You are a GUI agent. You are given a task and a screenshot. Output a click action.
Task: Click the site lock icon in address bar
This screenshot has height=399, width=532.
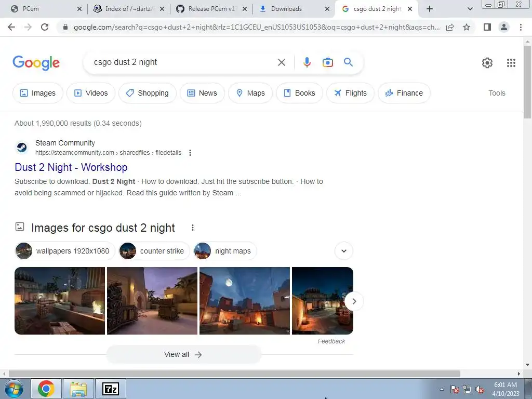[x=65, y=27]
